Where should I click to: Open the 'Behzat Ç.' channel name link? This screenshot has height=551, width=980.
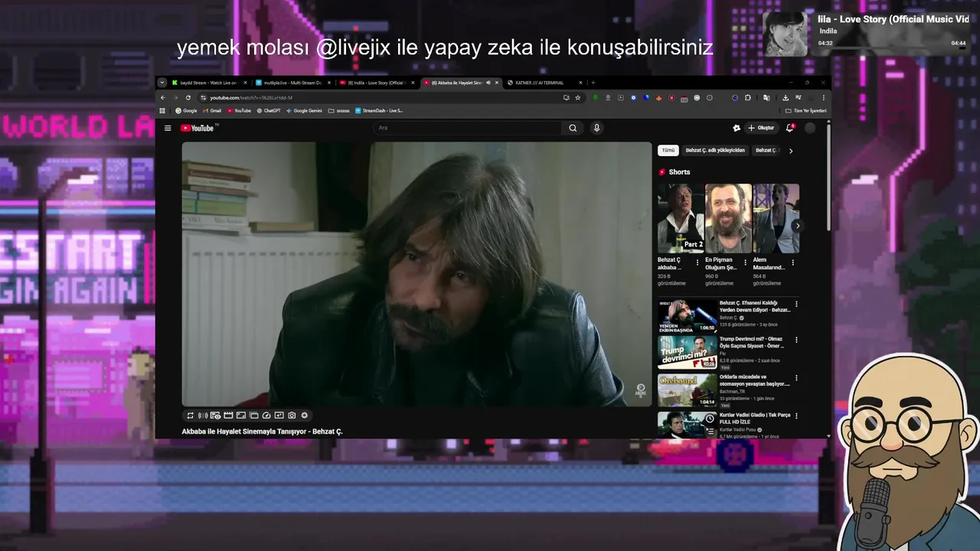[x=730, y=318]
